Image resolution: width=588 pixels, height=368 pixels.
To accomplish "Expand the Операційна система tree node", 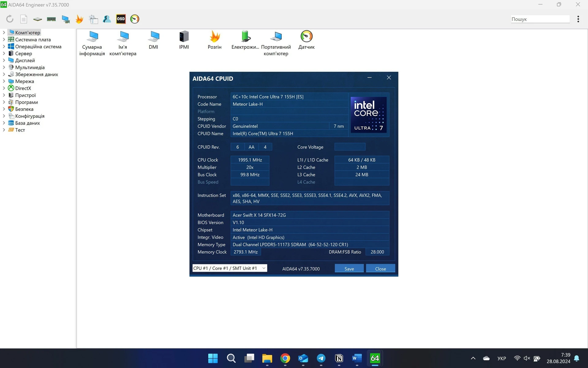I will (4, 47).
